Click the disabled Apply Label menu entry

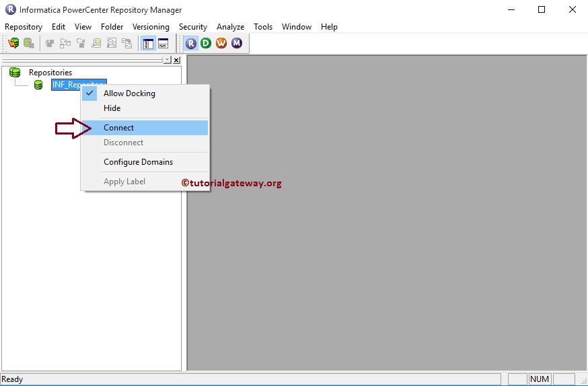[145, 182]
